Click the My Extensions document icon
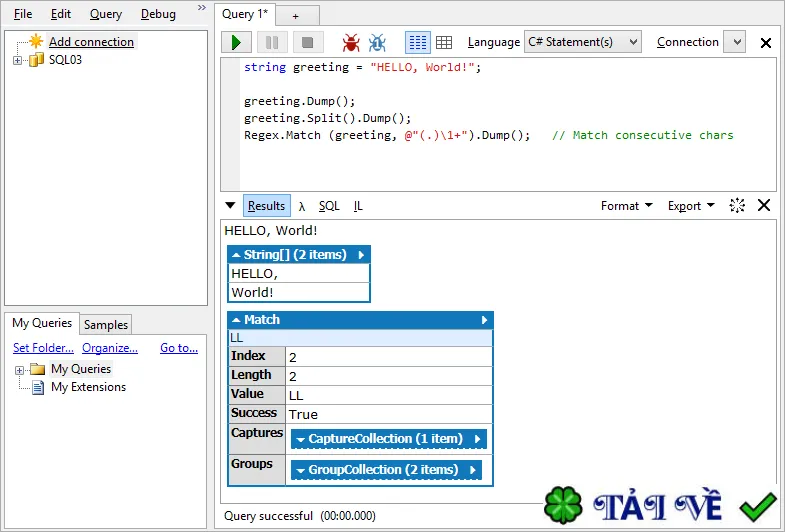The height and width of the screenshot is (532, 785). [x=38, y=387]
